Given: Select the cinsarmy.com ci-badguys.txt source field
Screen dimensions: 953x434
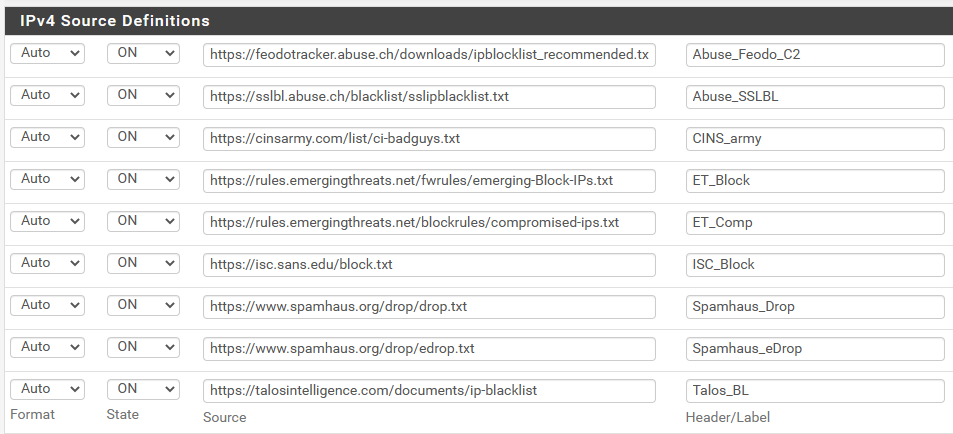Looking at the screenshot, I should [x=429, y=139].
